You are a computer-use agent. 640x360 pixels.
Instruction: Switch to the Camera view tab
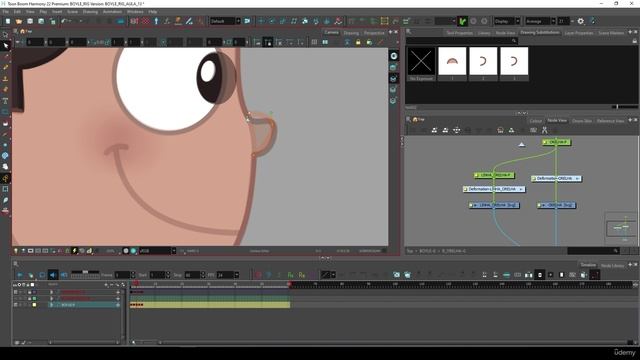331,32
